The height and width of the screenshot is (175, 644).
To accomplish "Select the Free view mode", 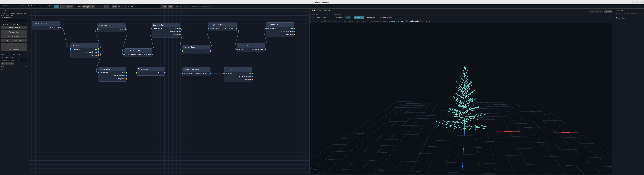I will click(x=348, y=18).
